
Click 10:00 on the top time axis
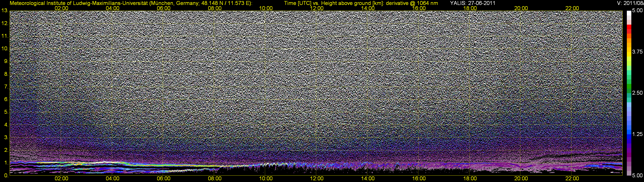[266, 8]
